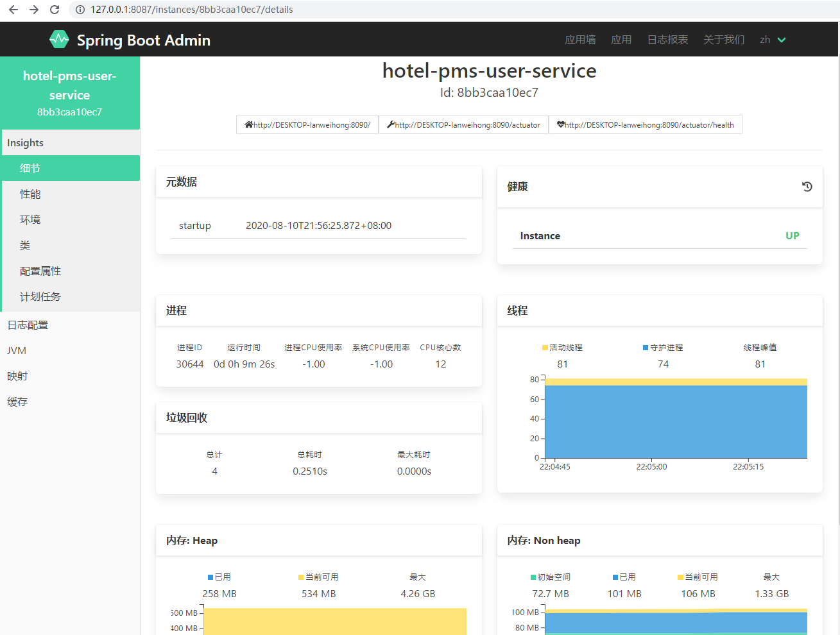840x635 pixels.
Task: Open the 日志报表 menu item
Action: pyautogui.click(x=667, y=39)
